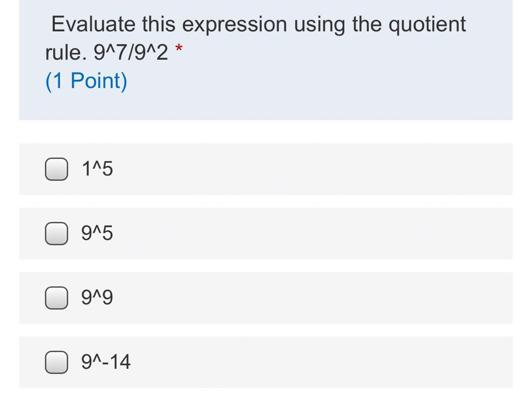
Task: Click empty space in the 1^5 option row
Action: click(310, 169)
